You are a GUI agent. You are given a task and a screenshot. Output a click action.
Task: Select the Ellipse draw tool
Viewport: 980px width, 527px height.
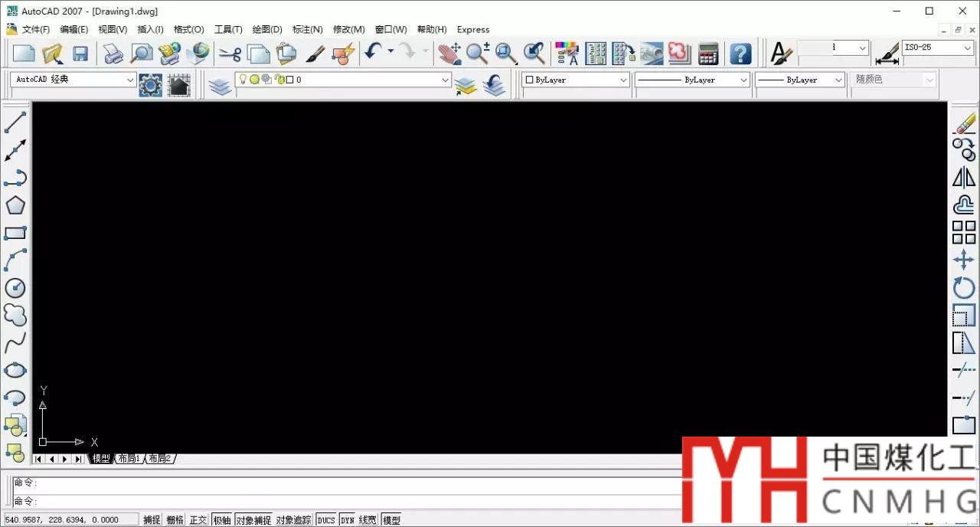[15, 370]
